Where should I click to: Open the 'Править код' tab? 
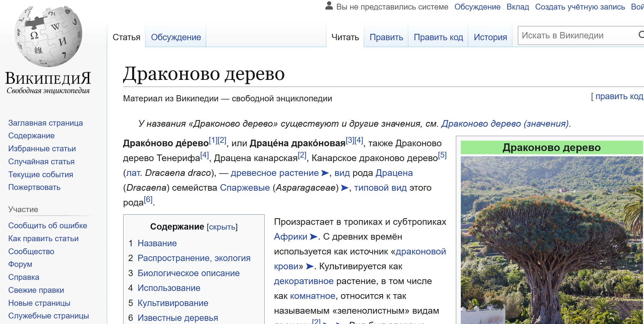438,37
